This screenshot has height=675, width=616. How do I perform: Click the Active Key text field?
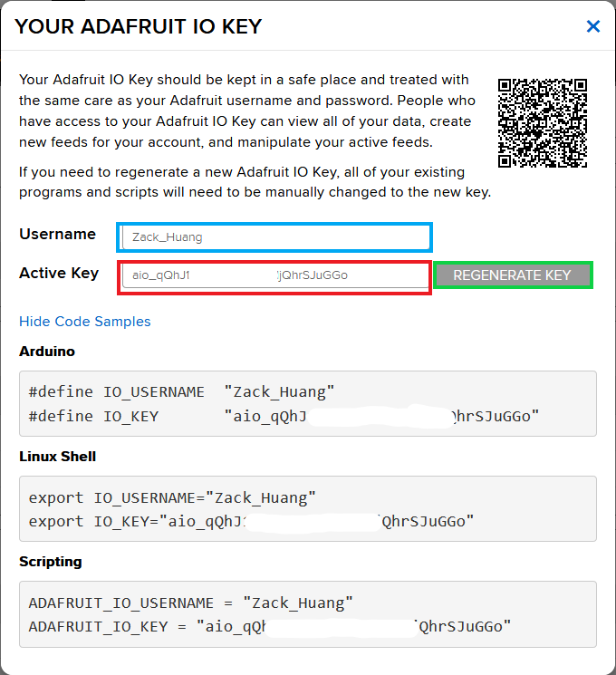274,275
